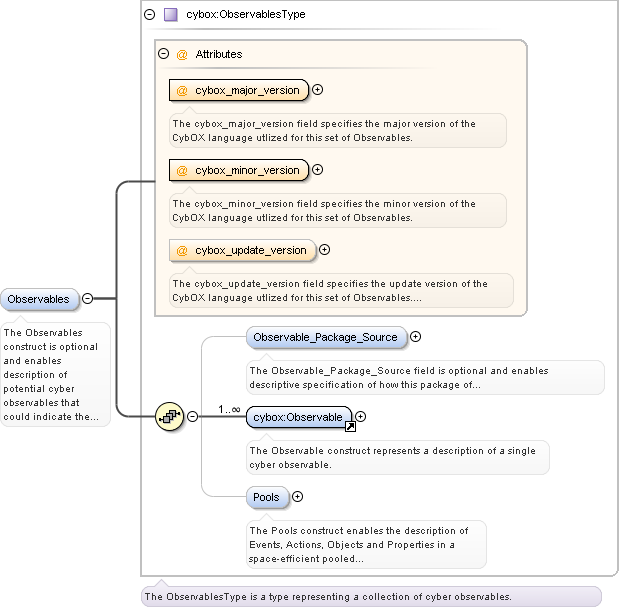Select the Pools element node
Viewport: 620px width, 610px height.
pos(267,497)
